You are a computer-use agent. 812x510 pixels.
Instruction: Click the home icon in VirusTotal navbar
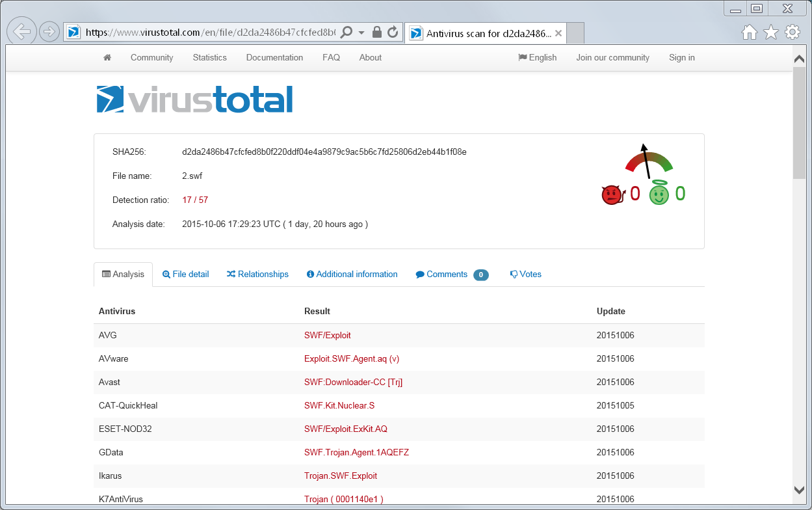[107, 57]
